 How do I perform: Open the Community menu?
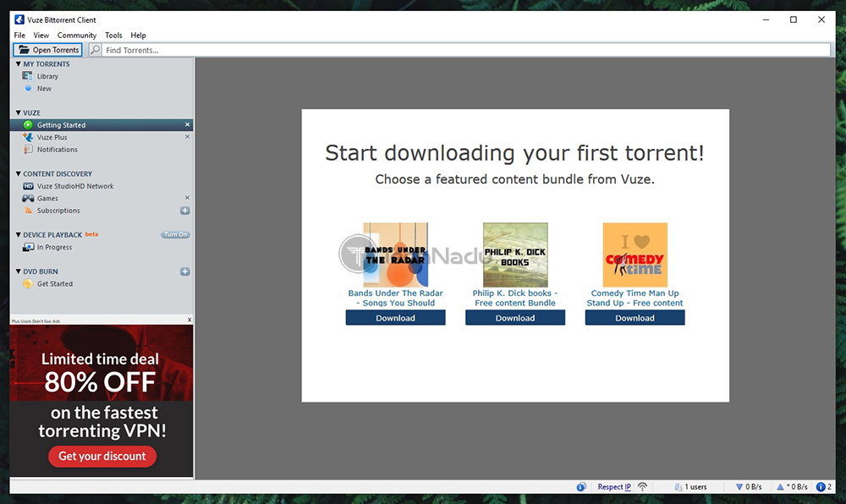coord(77,35)
